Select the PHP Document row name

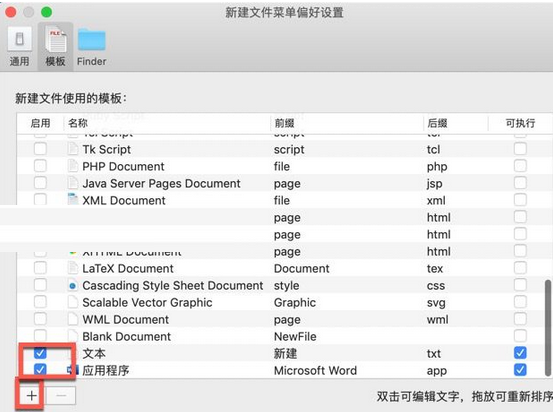(x=123, y=166)
